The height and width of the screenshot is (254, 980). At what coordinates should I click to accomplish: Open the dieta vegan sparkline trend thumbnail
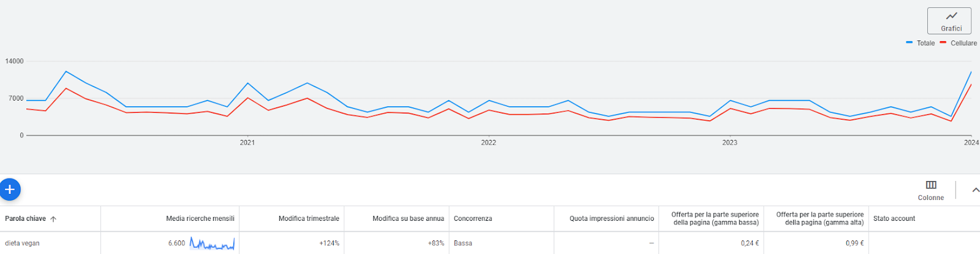212,244
